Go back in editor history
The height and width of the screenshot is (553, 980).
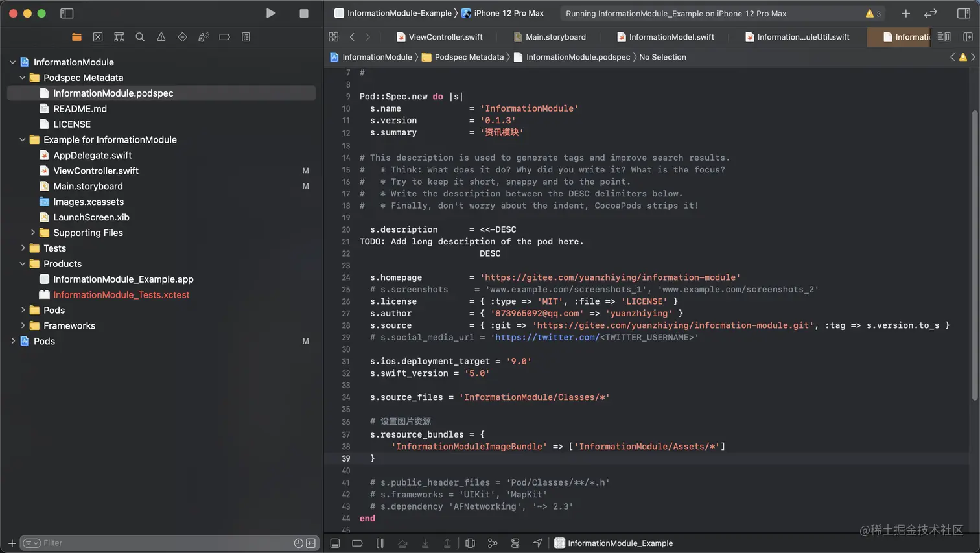[352, 37]
